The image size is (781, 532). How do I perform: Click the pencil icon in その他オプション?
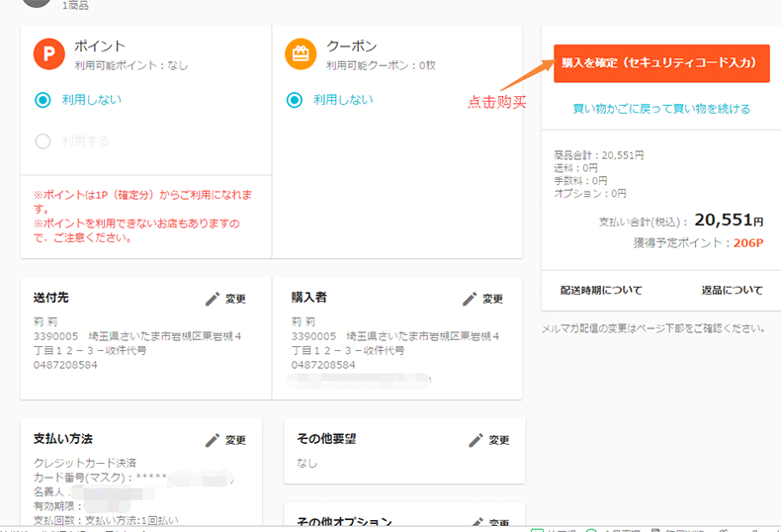click(476, 523)
